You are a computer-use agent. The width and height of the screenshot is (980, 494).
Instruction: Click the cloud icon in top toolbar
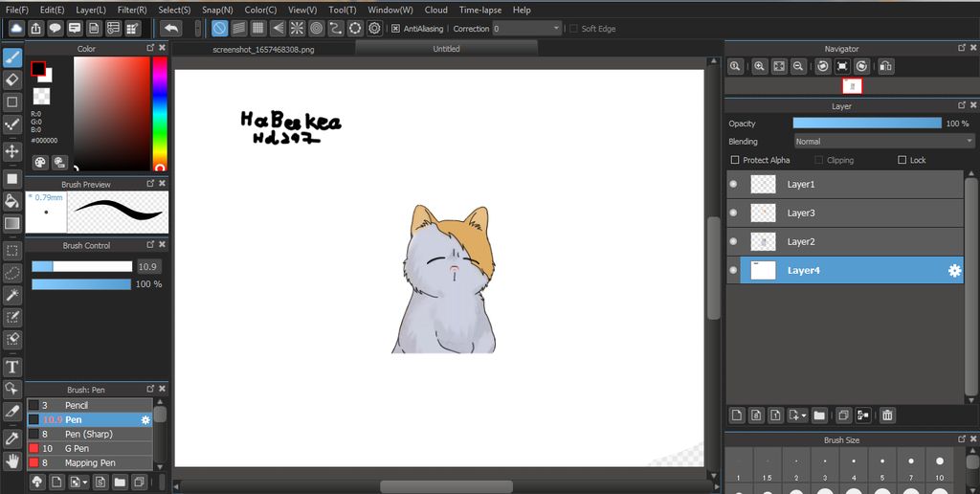17,28
